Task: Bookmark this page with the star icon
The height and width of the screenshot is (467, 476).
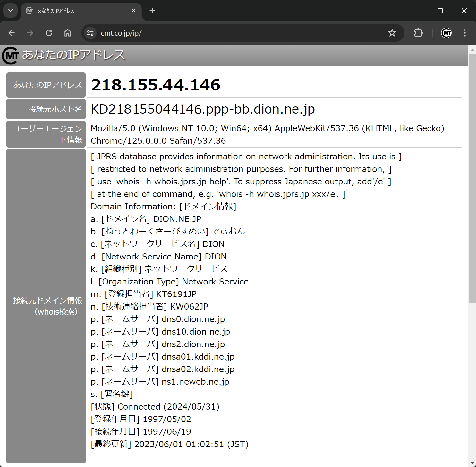Action: [x=392, y=33]
